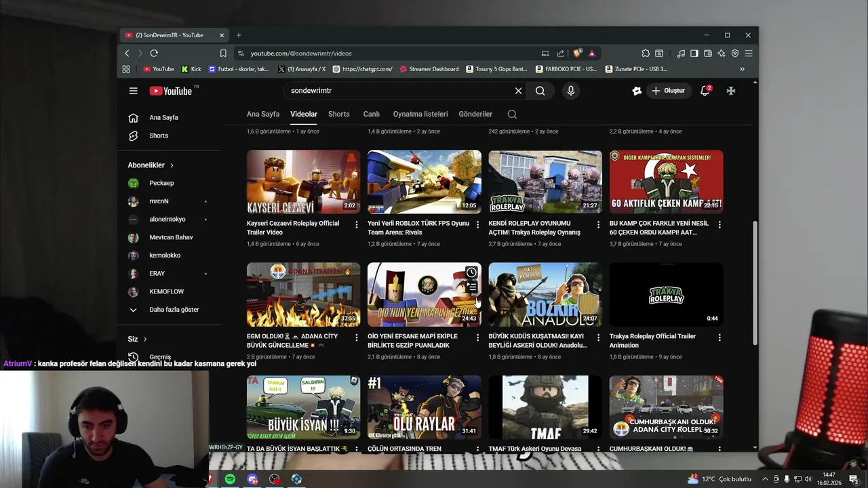The height and width of the screenshot is (488, 868).
Task: Show more bookmarks chevron
Action: pos(742,69)
